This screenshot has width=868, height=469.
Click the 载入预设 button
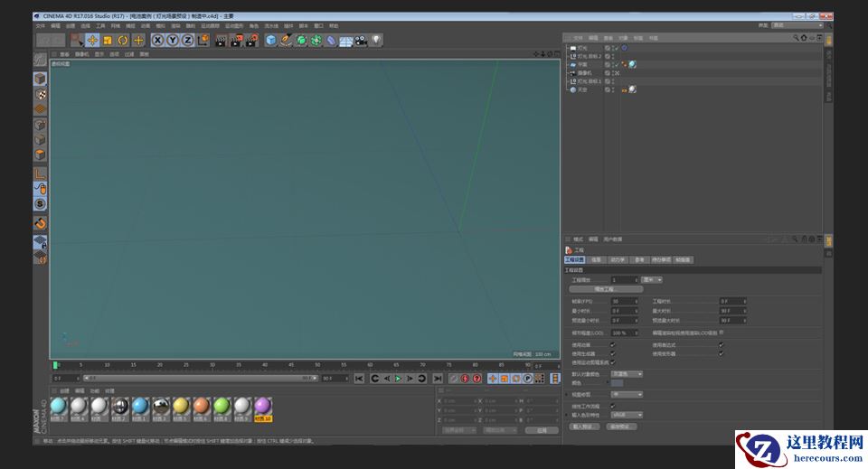tap(585, 426)
